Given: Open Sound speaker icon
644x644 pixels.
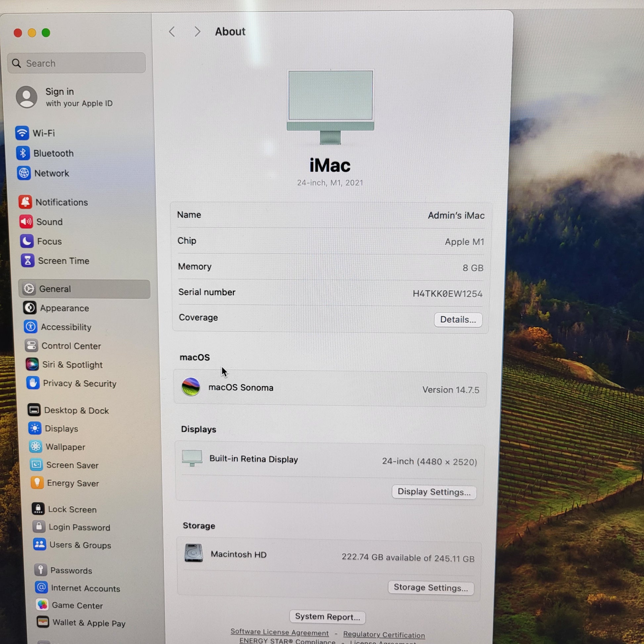Looking at the screenshot, I should pyautogui.click(x=26, y=222).
